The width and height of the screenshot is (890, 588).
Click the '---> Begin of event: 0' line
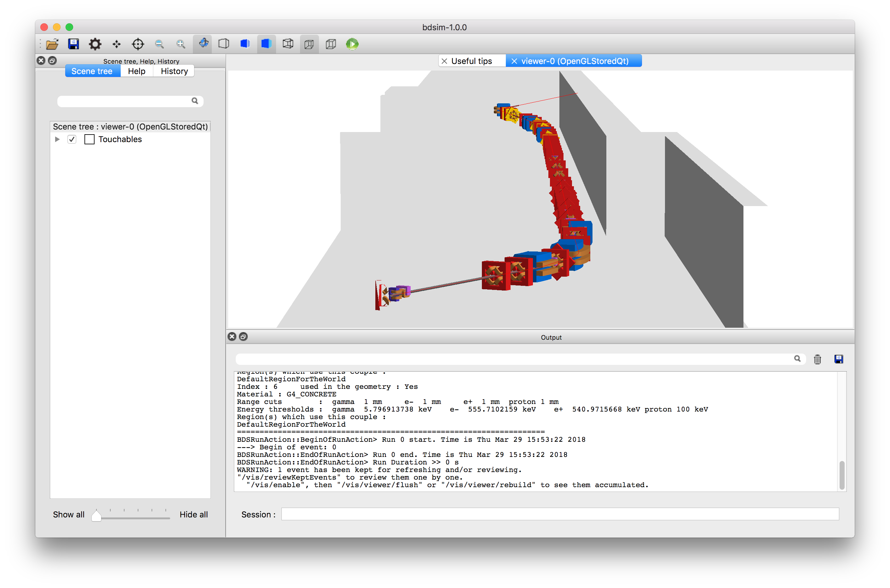point(286,447)
